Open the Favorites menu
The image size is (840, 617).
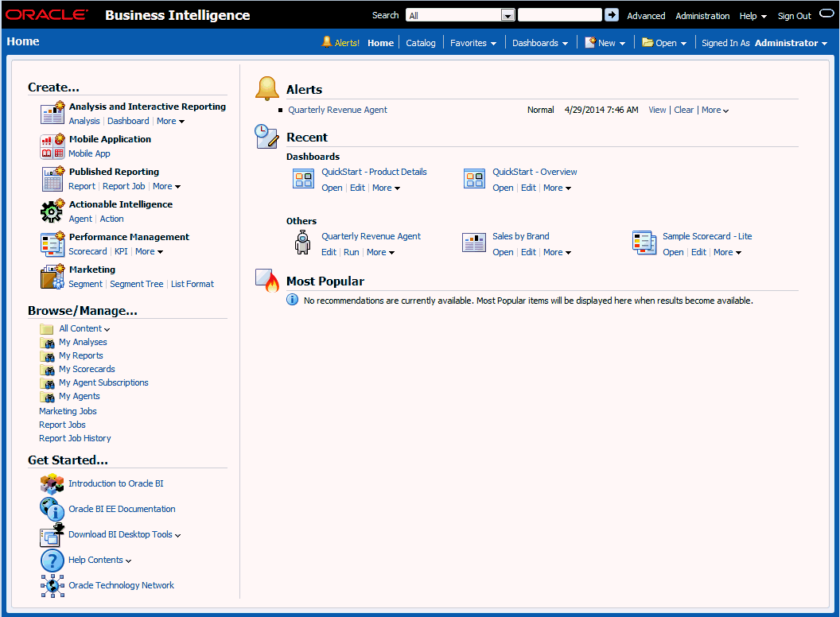(473, 43)
